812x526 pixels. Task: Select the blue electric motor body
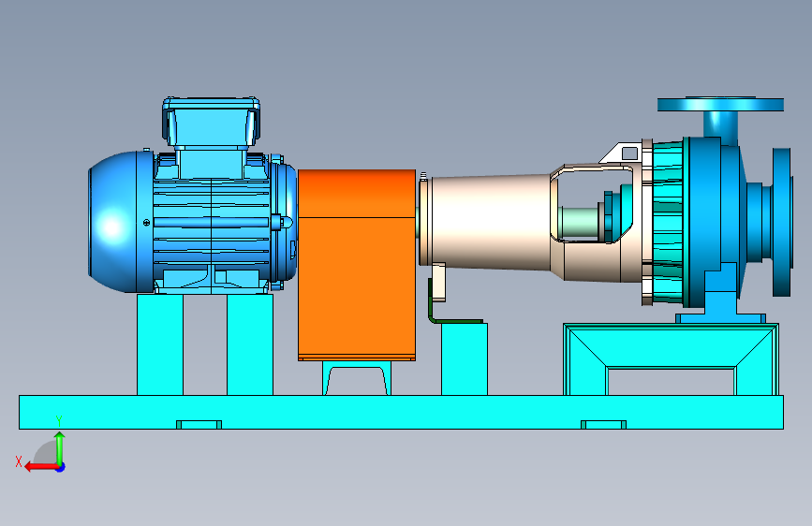[x=212, y=223]
